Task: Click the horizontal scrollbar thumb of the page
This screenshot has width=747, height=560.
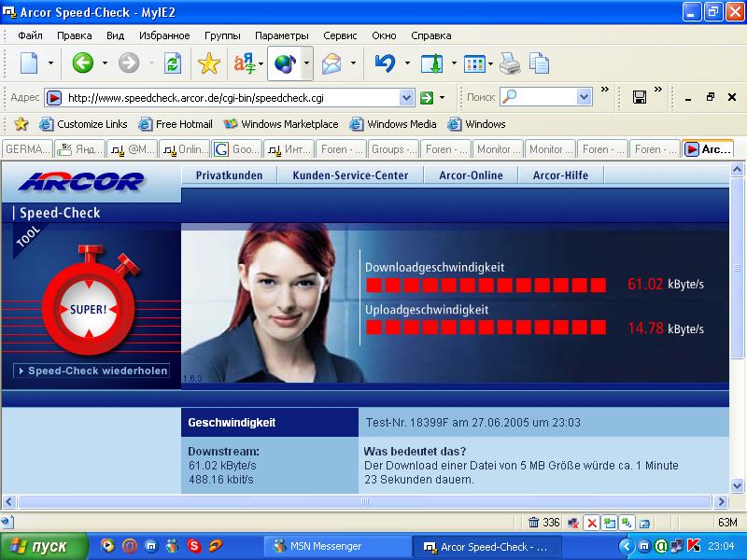Action: [365, 501]
